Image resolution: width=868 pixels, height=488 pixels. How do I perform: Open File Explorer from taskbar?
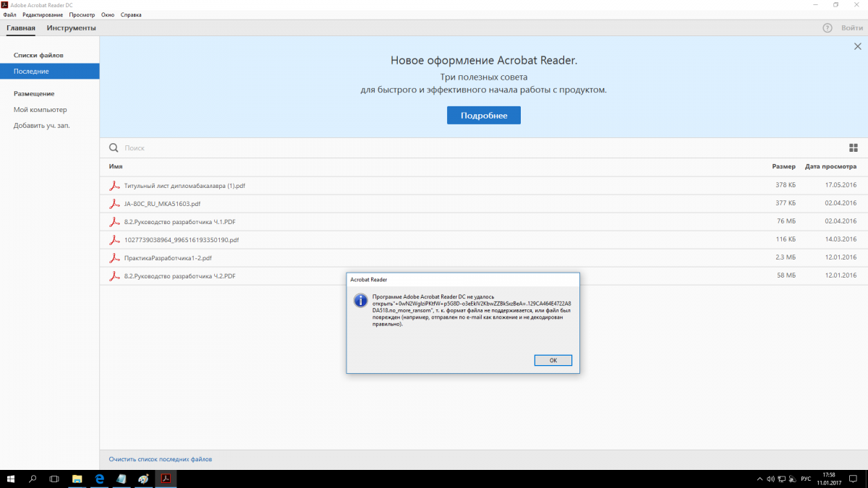[x=77, y=479]
